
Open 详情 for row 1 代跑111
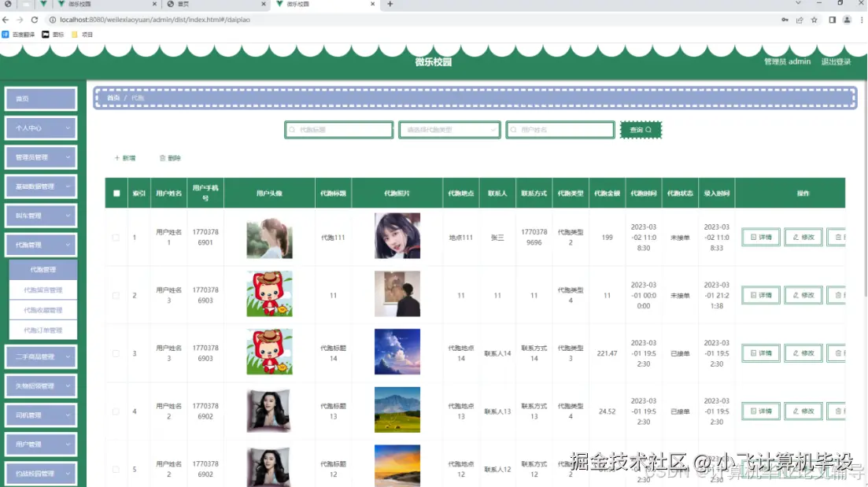tap(761, 237)
